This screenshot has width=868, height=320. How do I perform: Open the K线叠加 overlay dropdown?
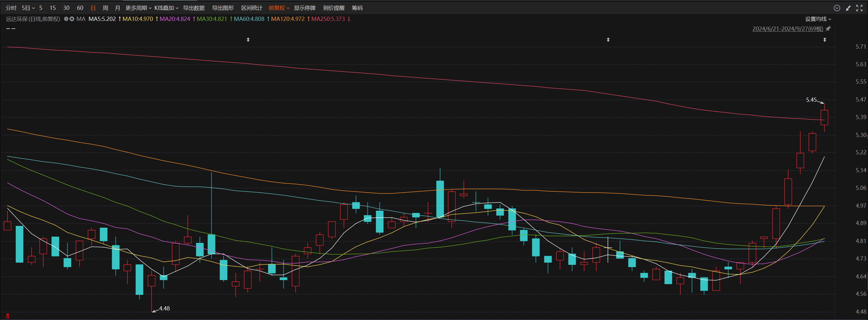(x=166, y=8)
